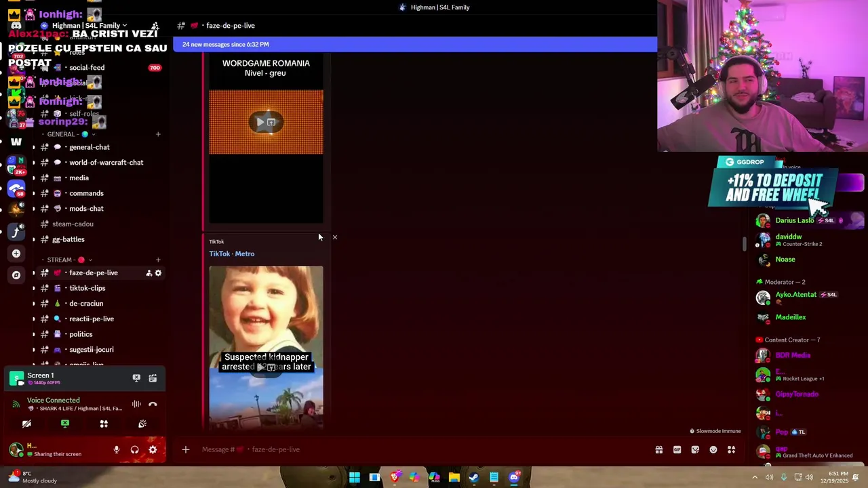This screenshot has height=488, width=868.
Task: Open the sticker picker
Action: (695, 449)
